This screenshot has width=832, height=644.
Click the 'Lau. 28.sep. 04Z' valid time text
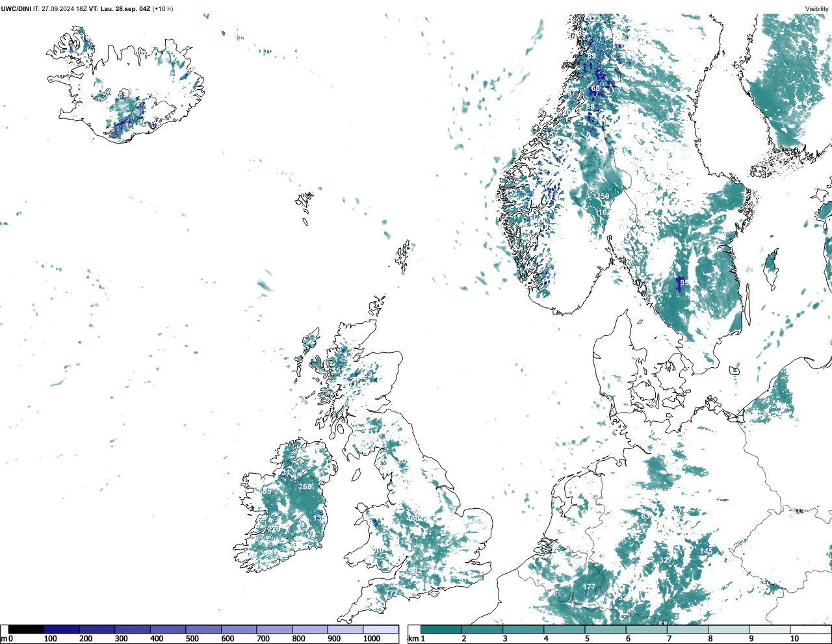[125, 9]
